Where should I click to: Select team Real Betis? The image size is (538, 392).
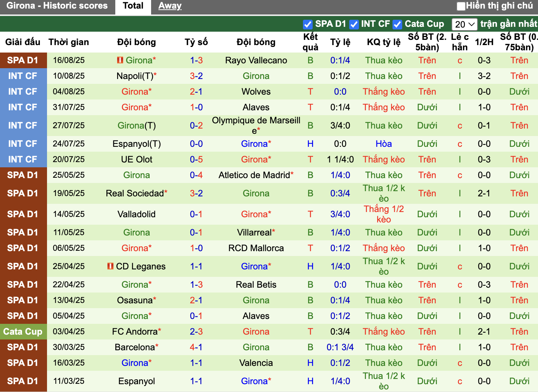pyautogui.click(x=256, y=285)
